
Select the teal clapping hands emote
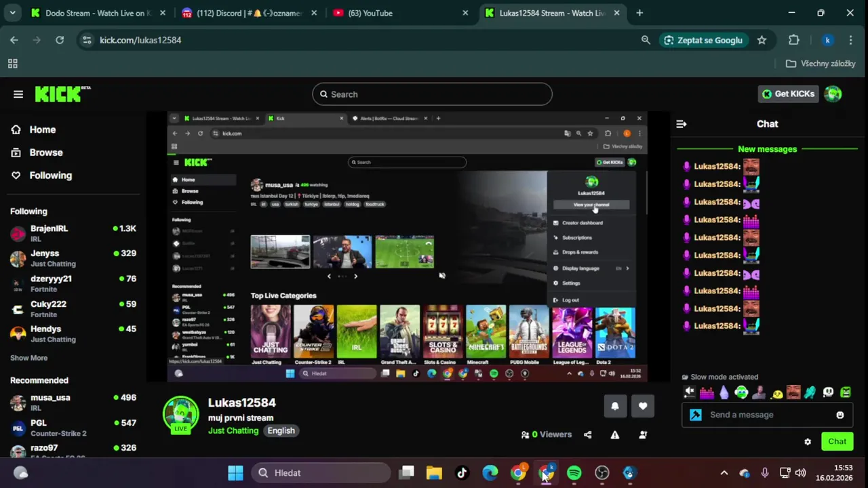pyautogui.click(x=810, y=392)
